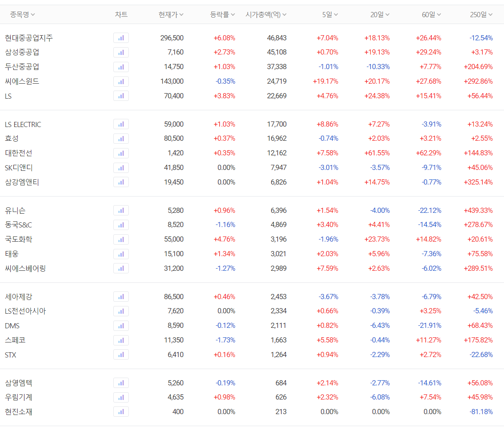Open 유니슨 stock name link
This screenshot has width=504, height=433.
15,210
